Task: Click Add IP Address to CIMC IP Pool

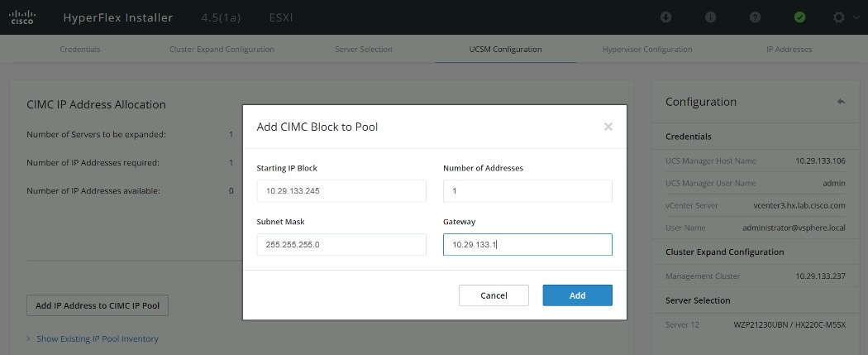Action: click(98, 305)
